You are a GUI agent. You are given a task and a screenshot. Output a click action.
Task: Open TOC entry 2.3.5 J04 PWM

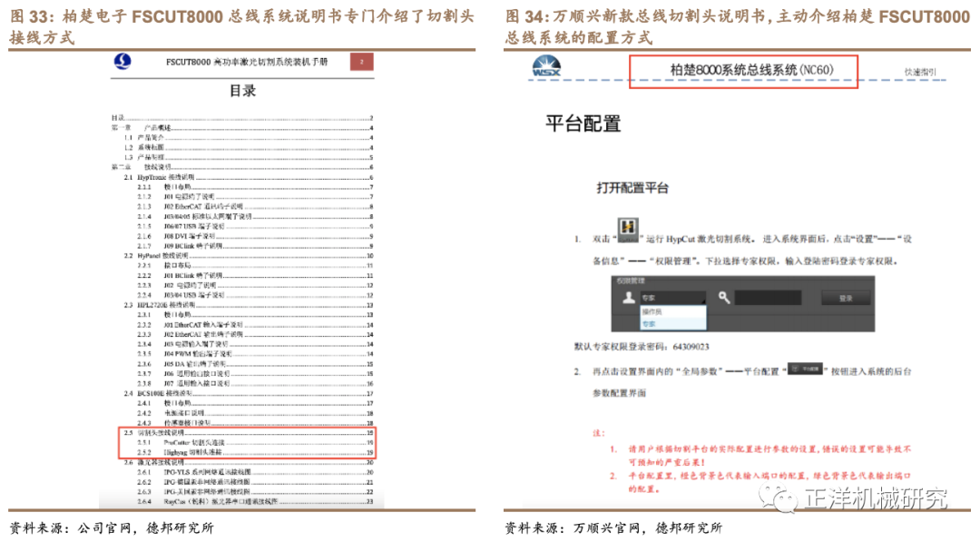click(255, 354)
